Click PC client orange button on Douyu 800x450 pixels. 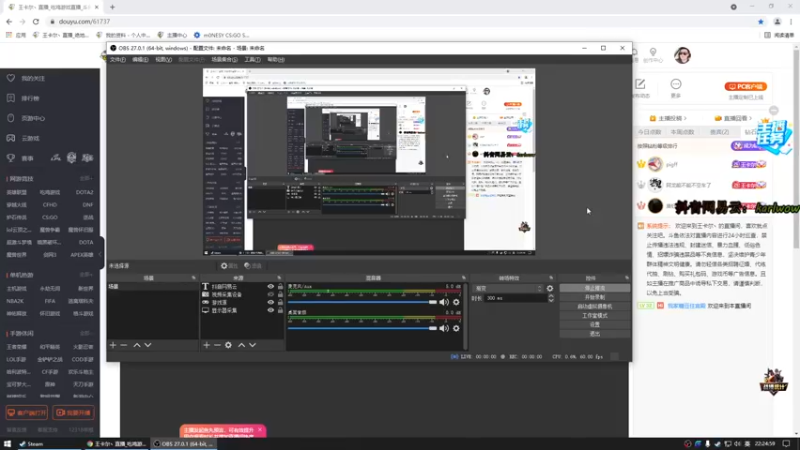click(745, 87)
